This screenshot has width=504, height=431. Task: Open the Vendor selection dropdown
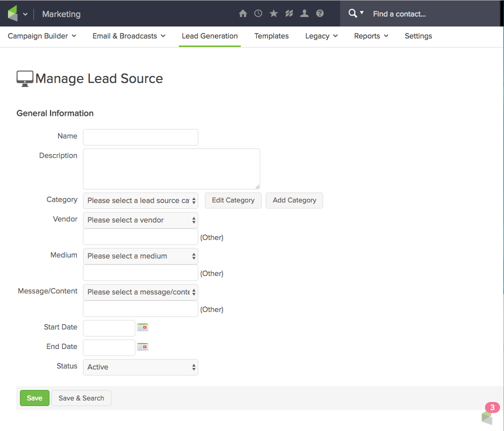tap(140, 220)
